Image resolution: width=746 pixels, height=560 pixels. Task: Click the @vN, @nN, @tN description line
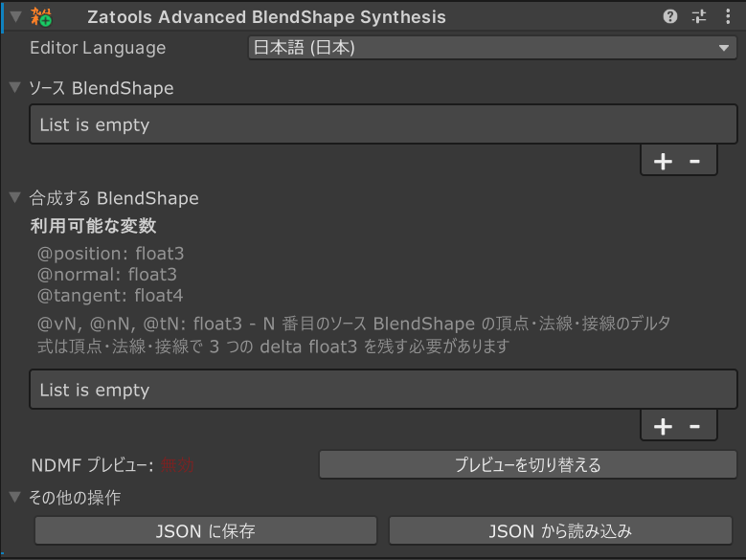(x=353, y=325)
